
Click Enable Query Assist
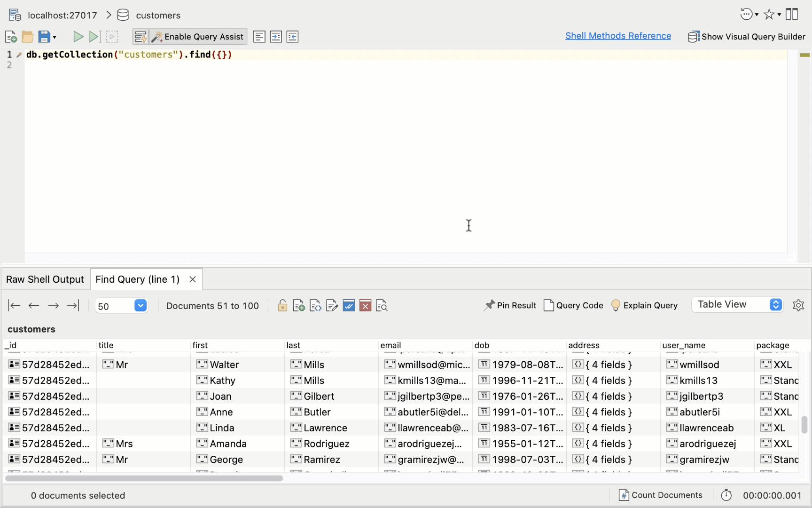(x=198, y=37)
